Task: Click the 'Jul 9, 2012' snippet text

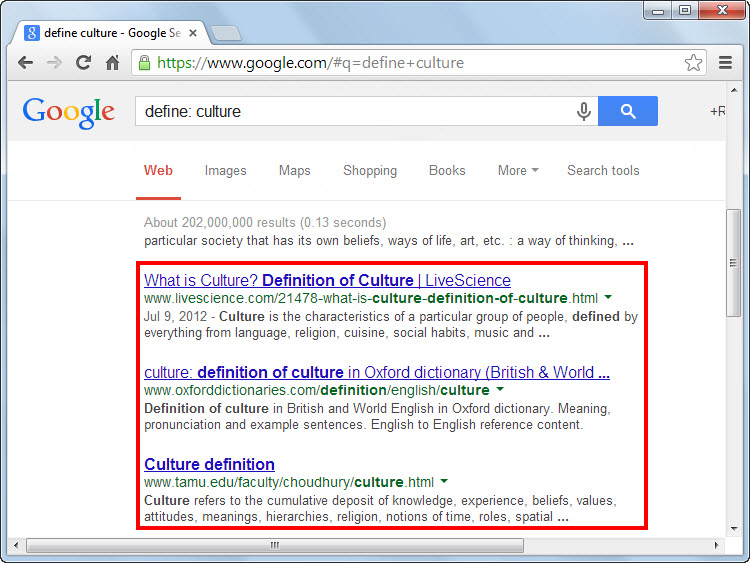Action: click(176, 317)
